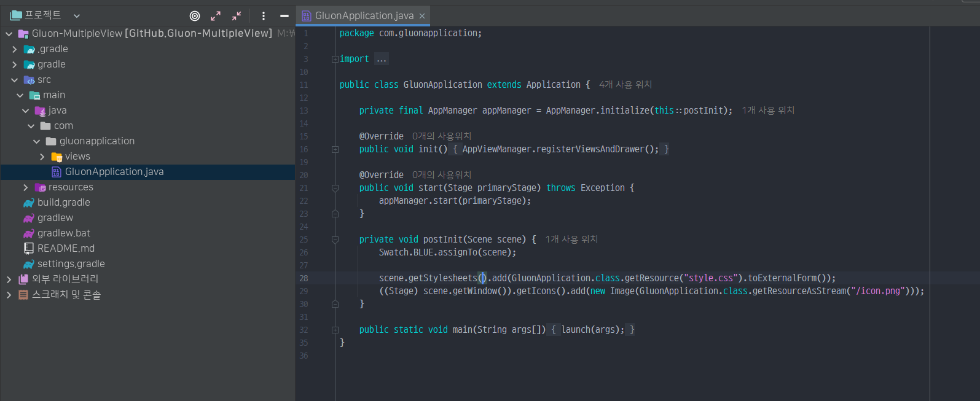The image size is (980, 401).
Task: Select the GluonApplication.java editor tab
Action: pyautogui.click(x=364, y=16)
